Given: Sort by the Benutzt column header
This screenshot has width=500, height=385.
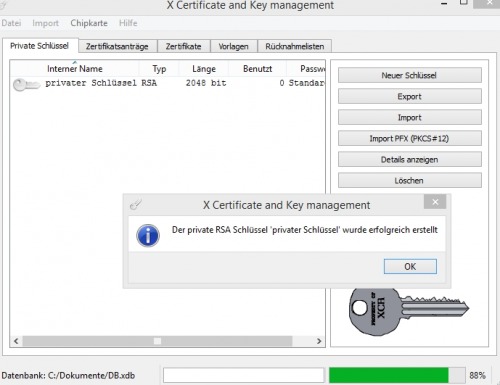Looking at the screenshot, I should pos(257,69).
